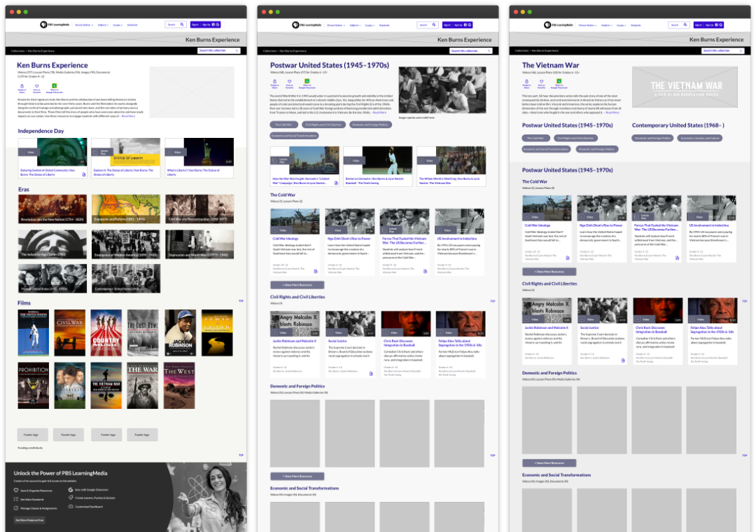Select Economics, Society, and Culture pill on Vietnam War page

click(701, 138)
